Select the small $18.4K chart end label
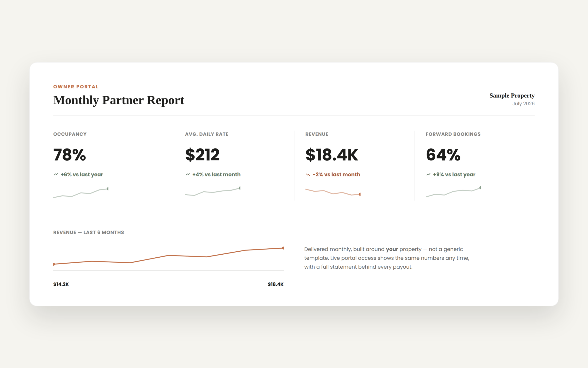Viewport: 588px width, 368px height. click(x=276, y=284)
